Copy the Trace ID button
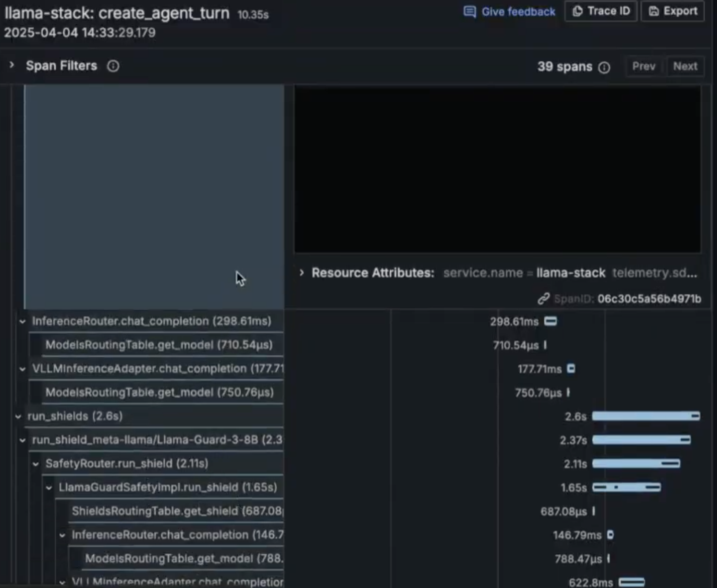Image resolution: width=717 pixels, height=588 pixels. pos(601,11)
